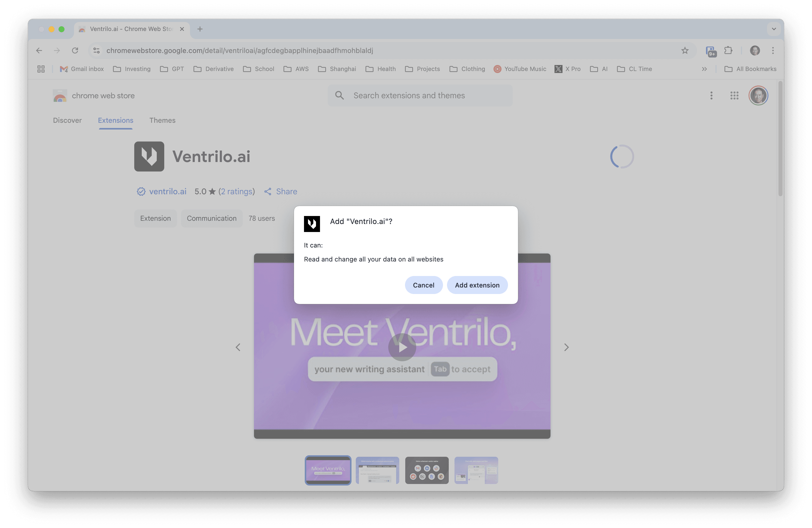
Task: Open the Investing bookmark folder
Action: (x=132, y=69)
